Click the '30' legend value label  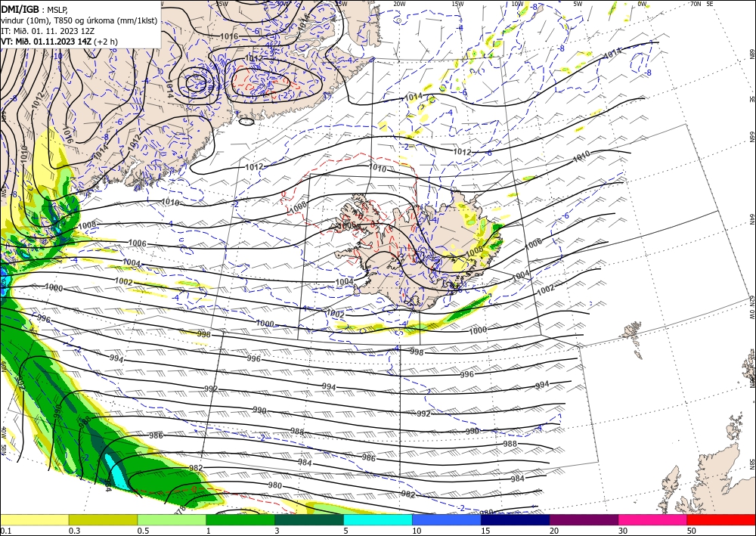pyautogui.click(x=623, y=531)
